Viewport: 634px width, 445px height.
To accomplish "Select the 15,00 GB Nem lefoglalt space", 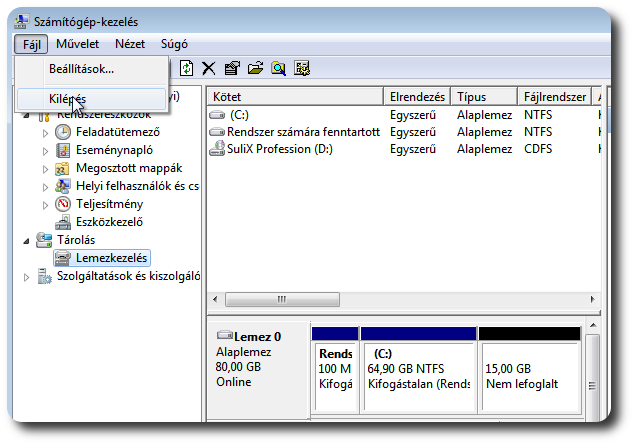I will [530, 370].
